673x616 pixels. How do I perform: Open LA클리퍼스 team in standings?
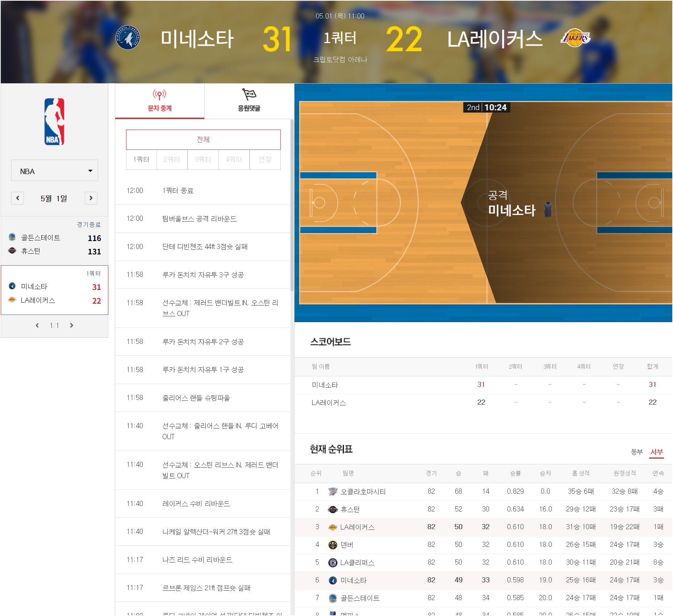click(x=357, y=562)
